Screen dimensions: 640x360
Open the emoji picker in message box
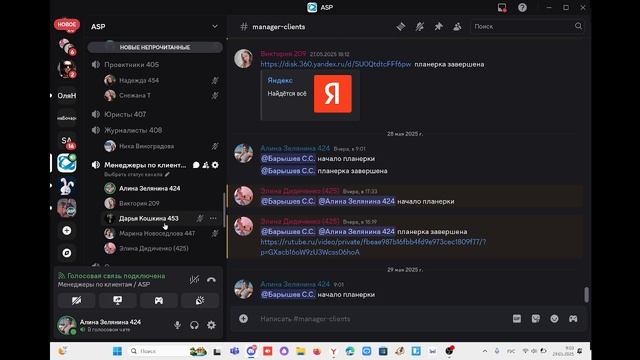point(554,319)
